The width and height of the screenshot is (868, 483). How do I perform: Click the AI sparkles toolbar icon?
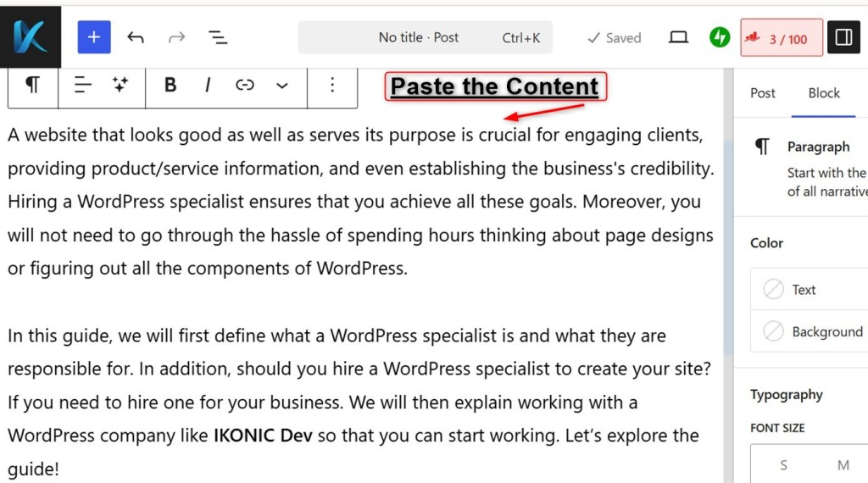coord(120,85)
